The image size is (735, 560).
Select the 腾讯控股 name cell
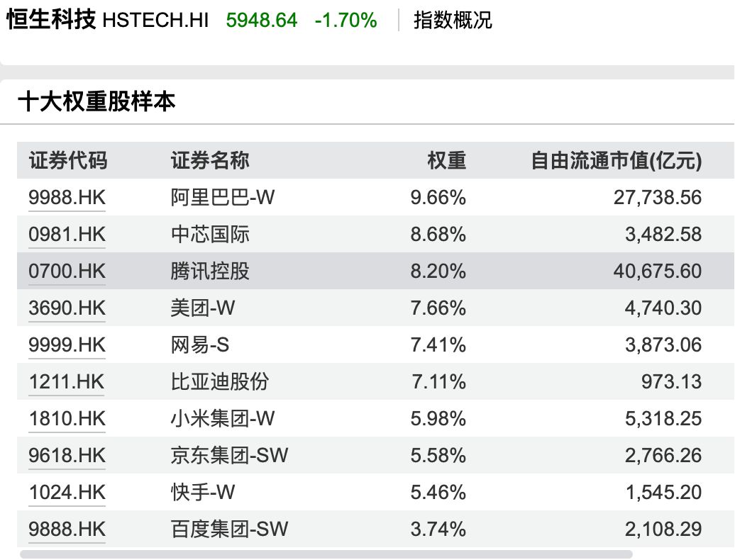(210, 271)
